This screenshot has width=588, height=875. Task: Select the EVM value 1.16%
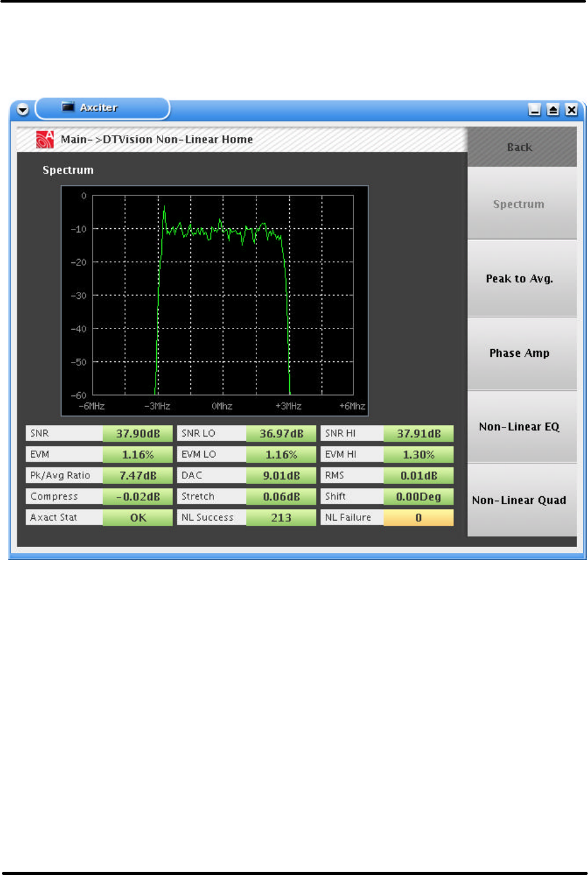tap(138, 455)
